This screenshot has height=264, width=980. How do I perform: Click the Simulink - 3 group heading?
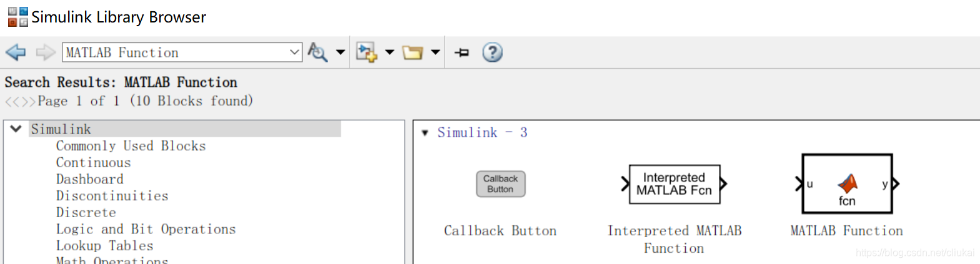482,132
